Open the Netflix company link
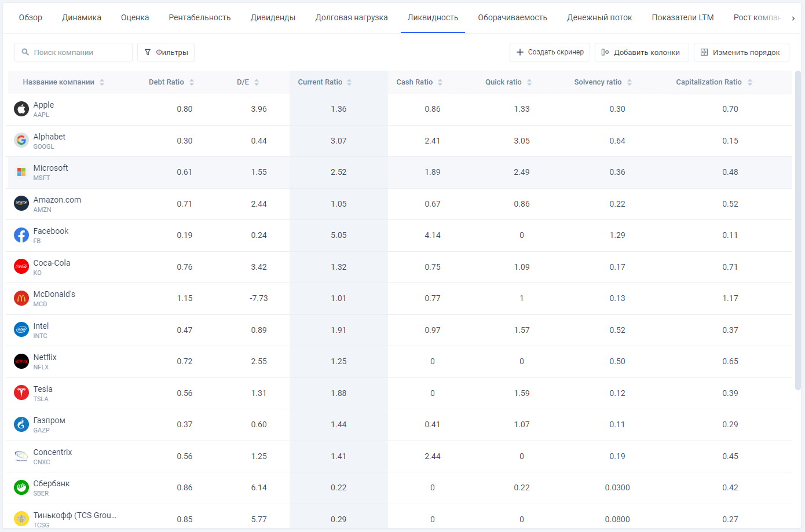805x532 pixels. click(x=45, y=357)
